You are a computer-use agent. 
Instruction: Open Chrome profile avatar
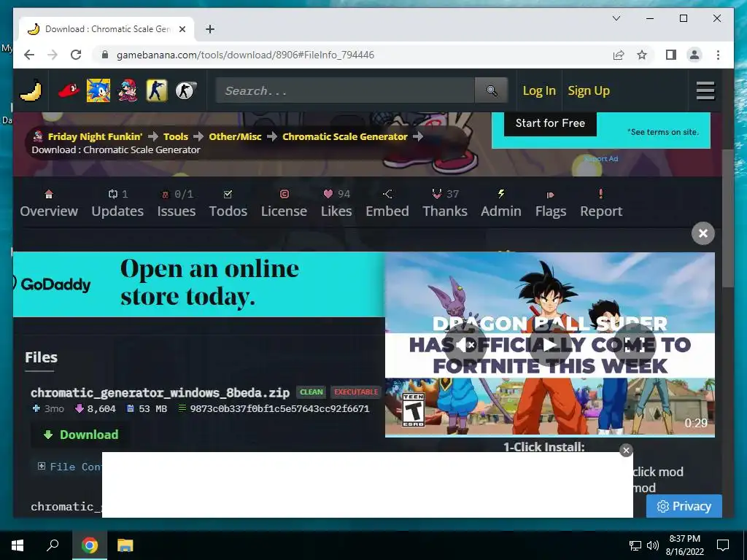(694, 55)
